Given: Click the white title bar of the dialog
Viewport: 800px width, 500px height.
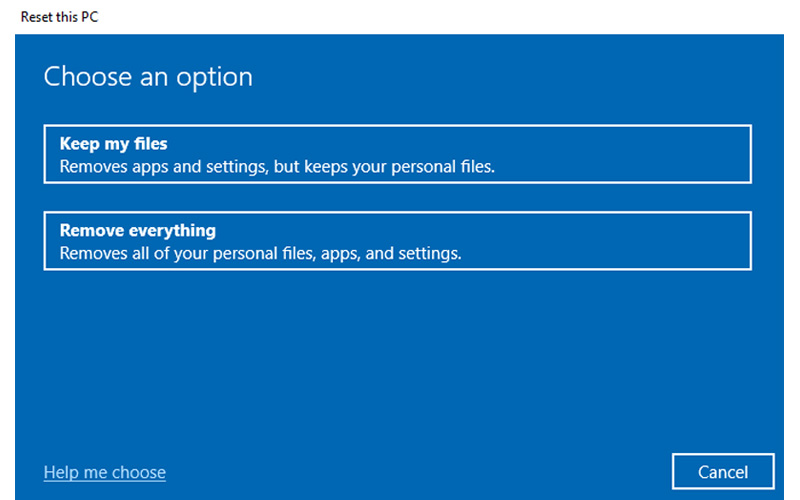Looking at the screenshot, I should [400, 17].
